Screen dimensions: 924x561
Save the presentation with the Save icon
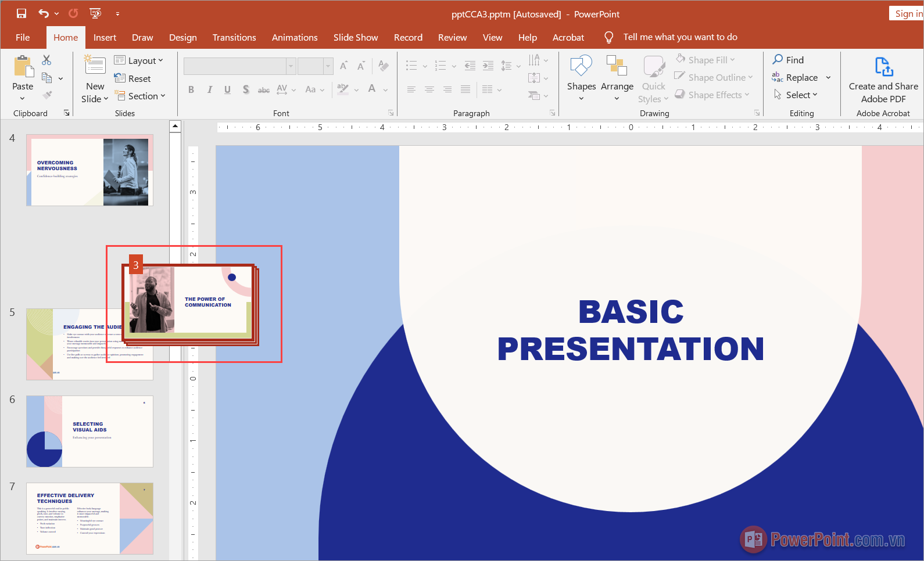point(22,13)
